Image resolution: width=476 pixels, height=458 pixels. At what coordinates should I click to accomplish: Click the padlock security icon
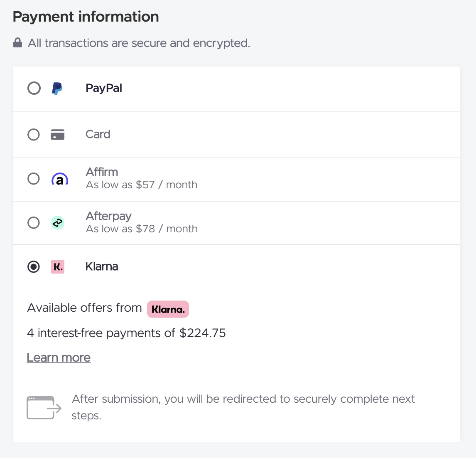click(17, 43)
